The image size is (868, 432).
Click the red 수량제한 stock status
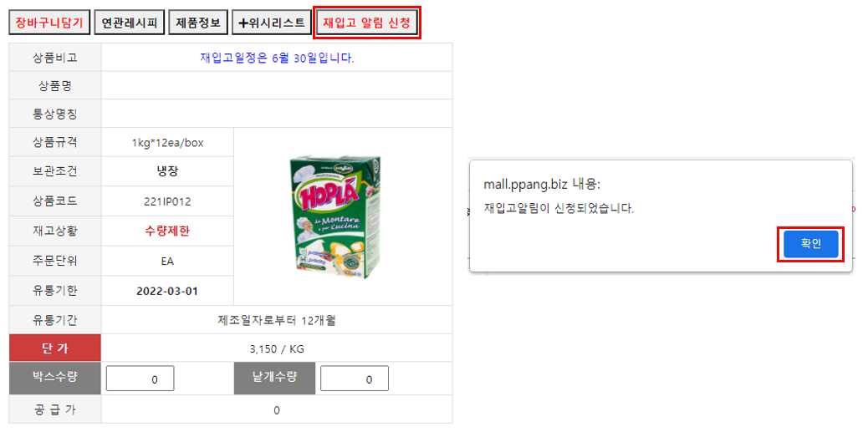168,231
